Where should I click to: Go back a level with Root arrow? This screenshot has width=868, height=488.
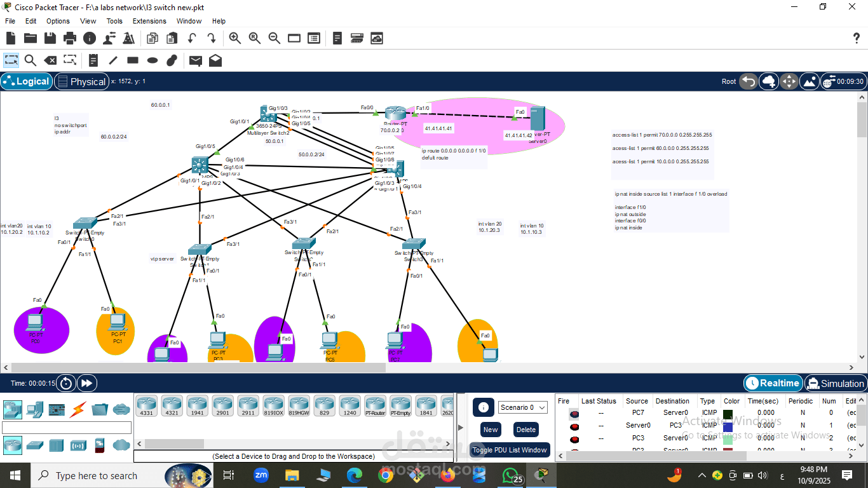(x=749, y=81)
